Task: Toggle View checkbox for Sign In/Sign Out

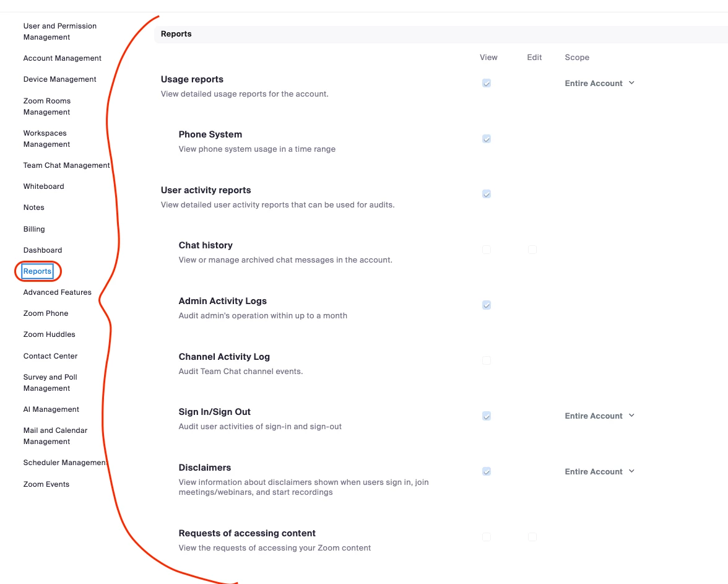Action: [x=487, y=416]
